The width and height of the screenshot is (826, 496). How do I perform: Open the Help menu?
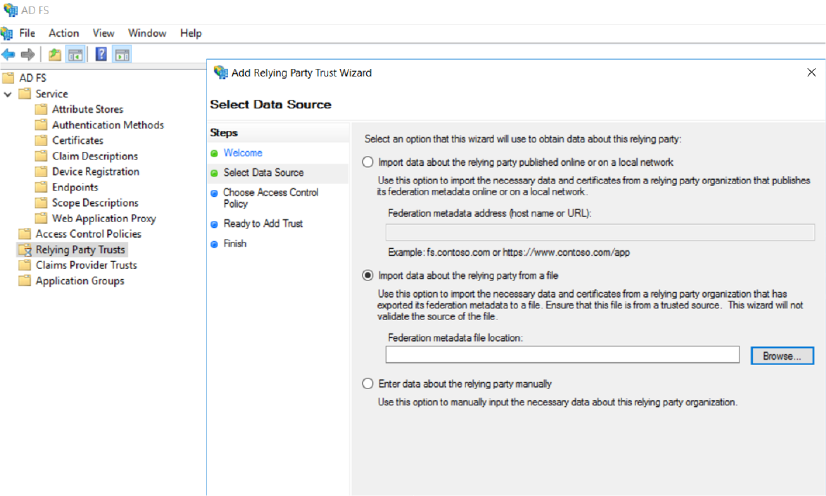point(191,33)
